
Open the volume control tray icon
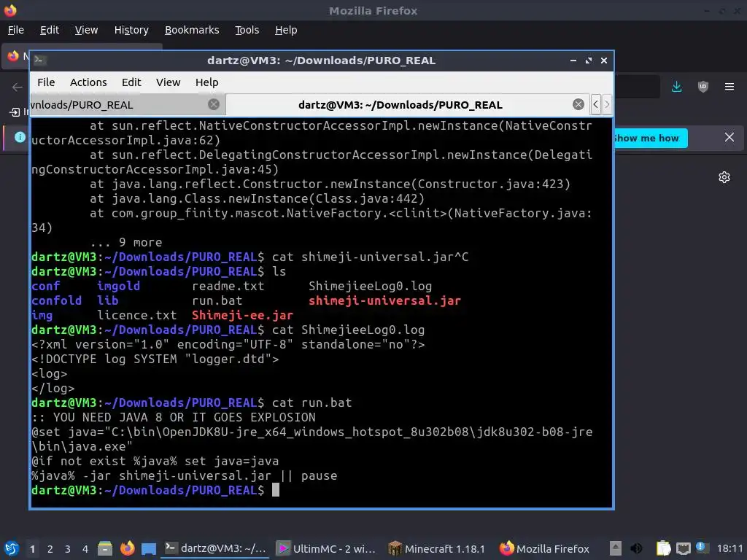[x=636, y=548]
